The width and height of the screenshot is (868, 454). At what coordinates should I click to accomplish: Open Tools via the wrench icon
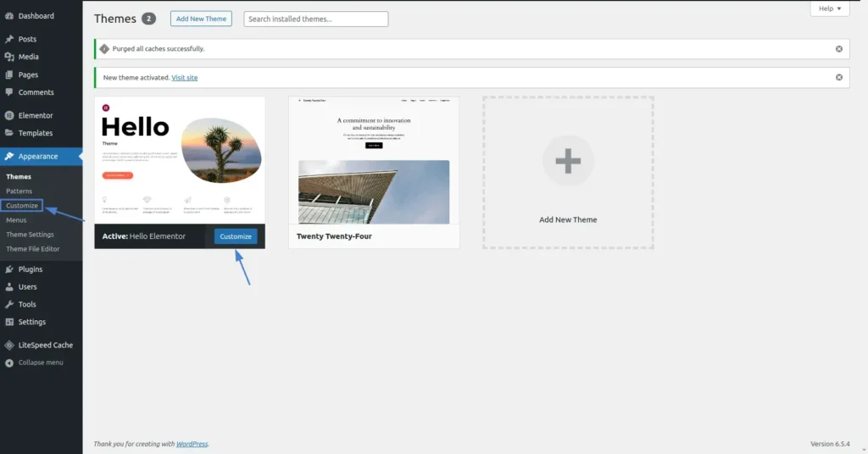click(9, 304)
